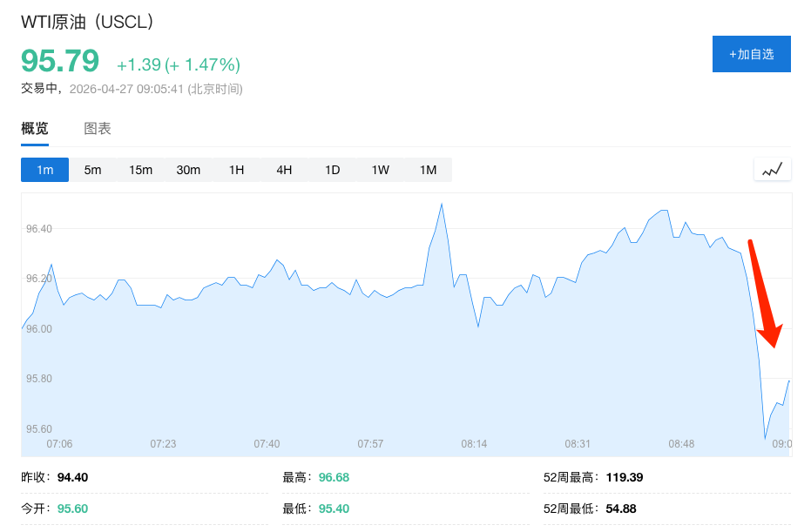Choose the 15m interval
The width and height of the screenshot is (811, 532).
point(140,170)
